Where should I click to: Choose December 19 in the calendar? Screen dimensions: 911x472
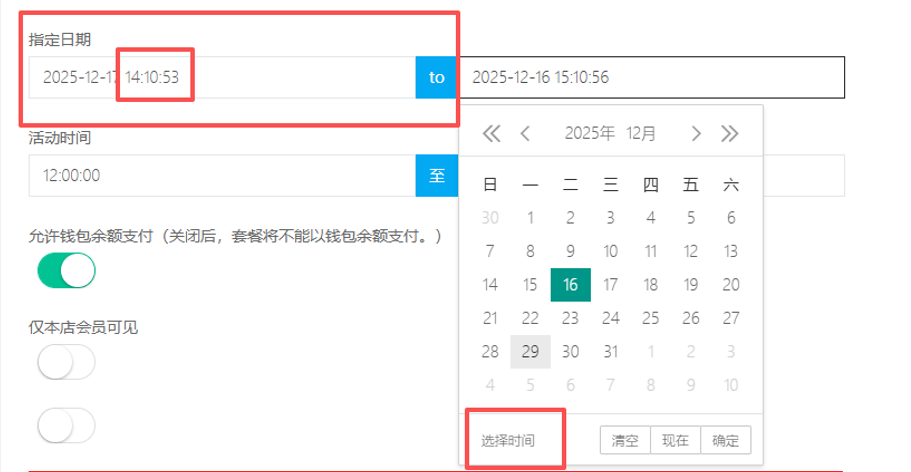click(x=691, y=285)
